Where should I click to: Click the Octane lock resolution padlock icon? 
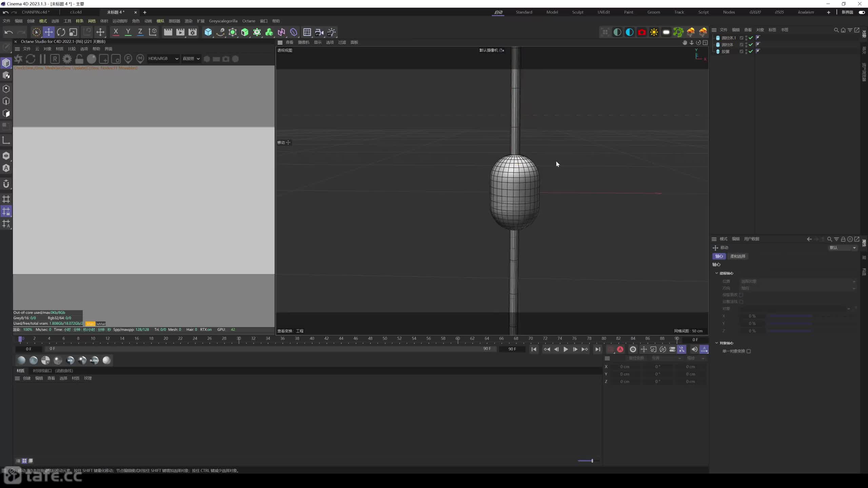79,59
